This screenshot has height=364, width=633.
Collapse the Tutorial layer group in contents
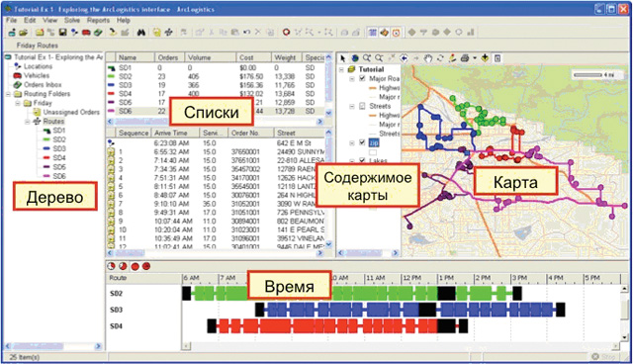[x=341, y=69]
